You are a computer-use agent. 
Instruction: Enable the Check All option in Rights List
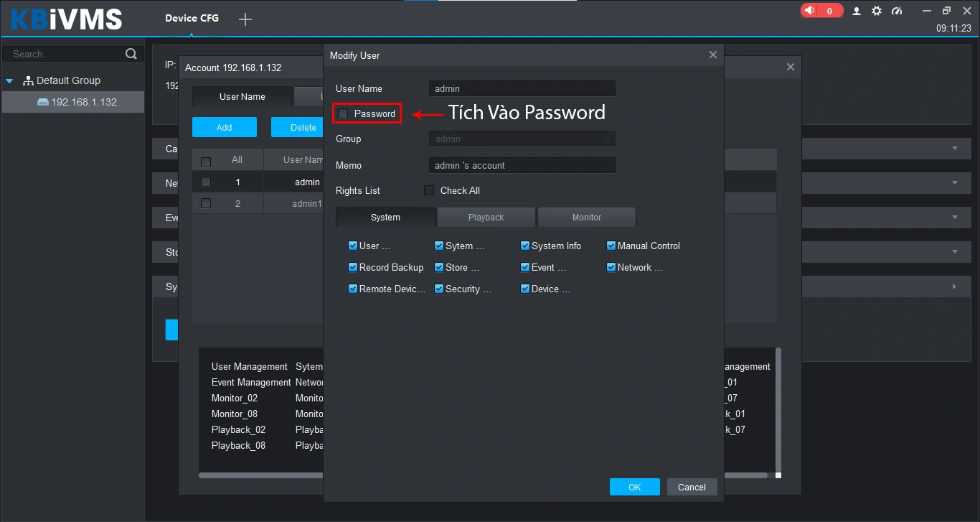(x=428, y=190)
